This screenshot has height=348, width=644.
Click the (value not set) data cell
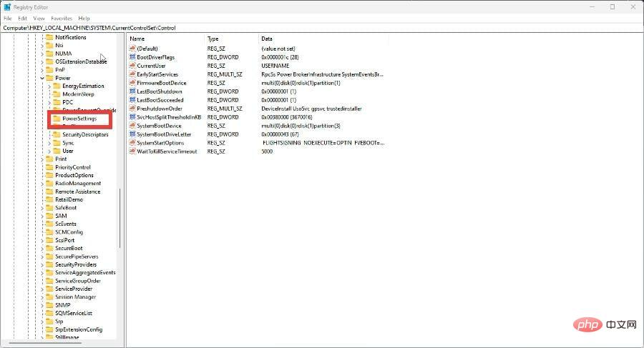coord(278,49)
